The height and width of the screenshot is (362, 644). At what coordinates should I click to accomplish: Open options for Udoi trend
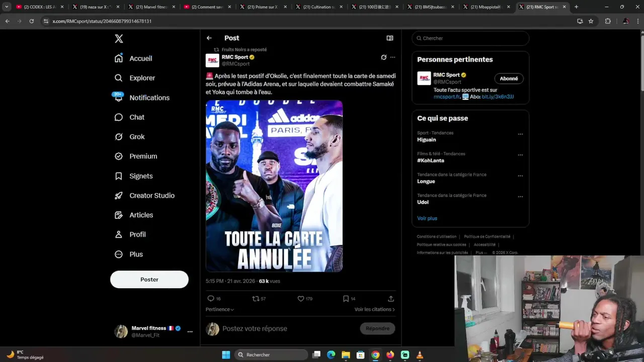[x=520, y=197]
